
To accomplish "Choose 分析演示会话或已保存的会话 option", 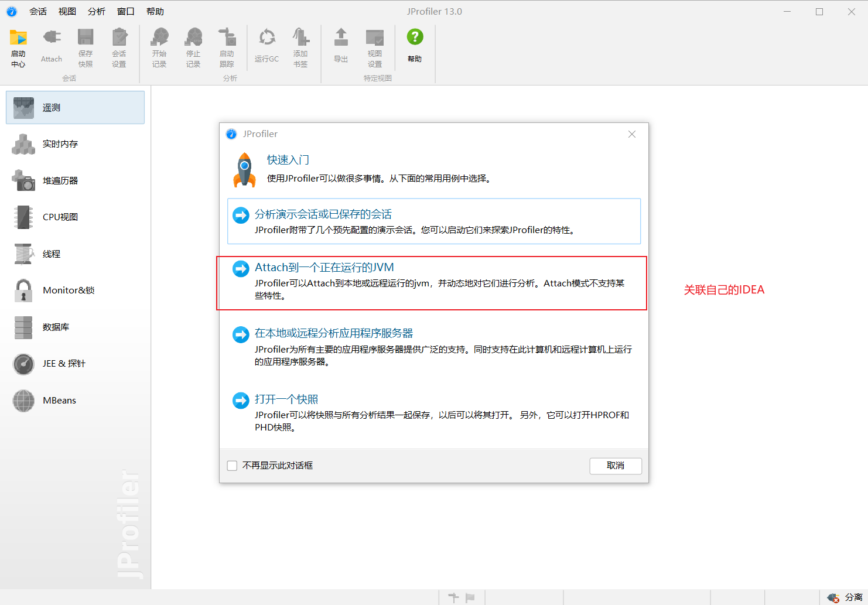I will pos(434,221).
